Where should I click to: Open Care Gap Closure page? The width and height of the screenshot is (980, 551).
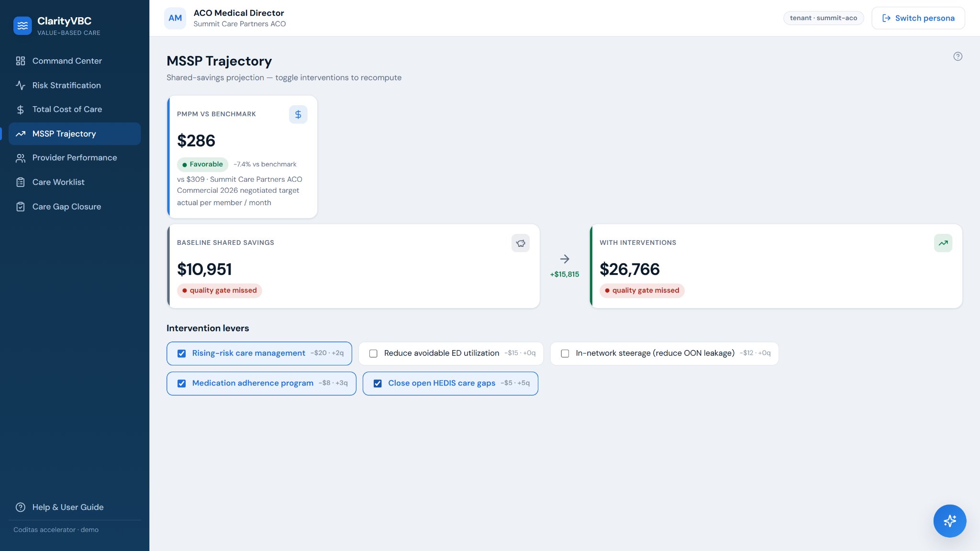click(x=75, y=207)
